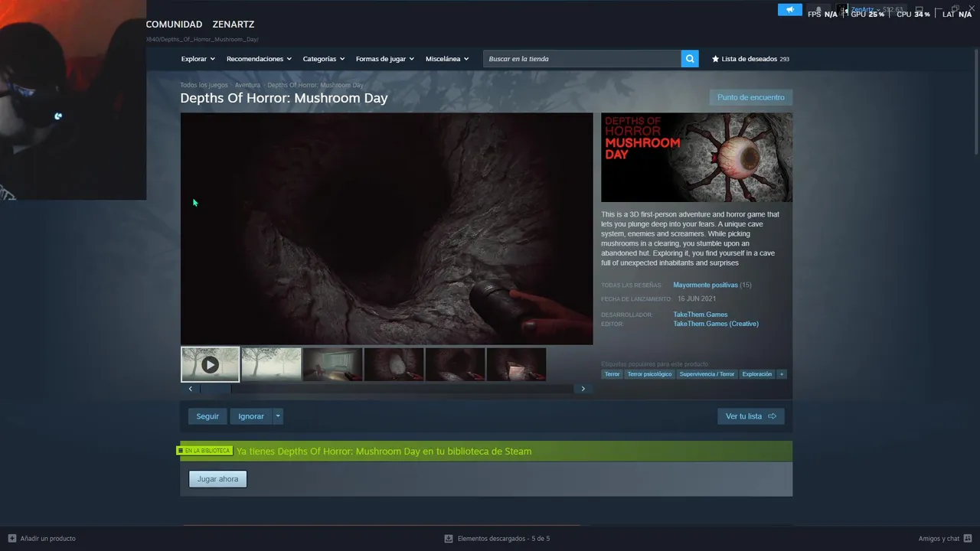The height and width of the screenshot is (551, 980).
Task: Click the EN LA BIBLIOTECA badge
Action: [x=204, y=451]
